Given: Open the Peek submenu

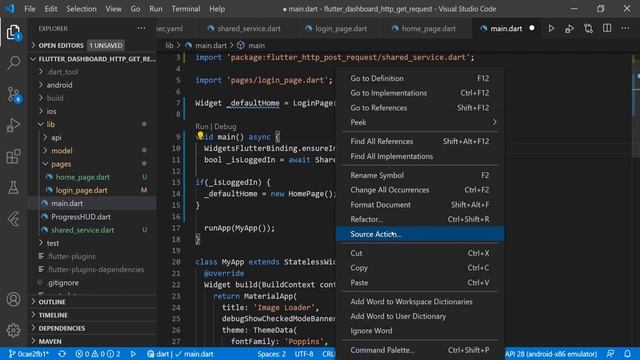Looking at the screenshot, I should (x=420, y=122).
